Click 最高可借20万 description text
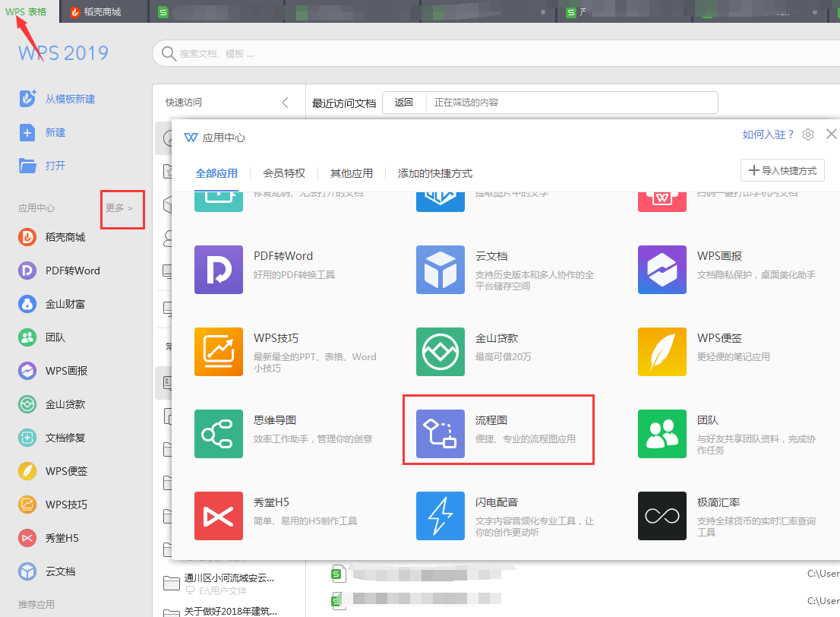The height and width of the screenshot is (617, 840). [x=503, y=357]
